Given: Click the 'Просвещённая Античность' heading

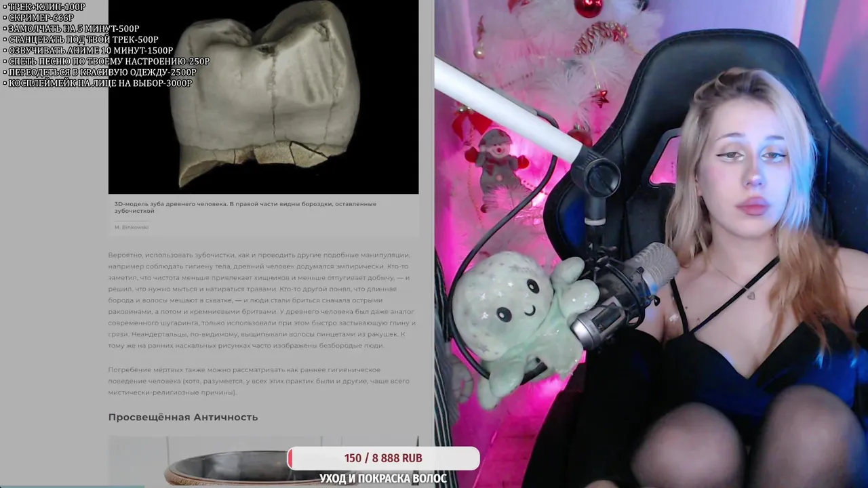Looking at the screenshot, I should pos(183,417).
